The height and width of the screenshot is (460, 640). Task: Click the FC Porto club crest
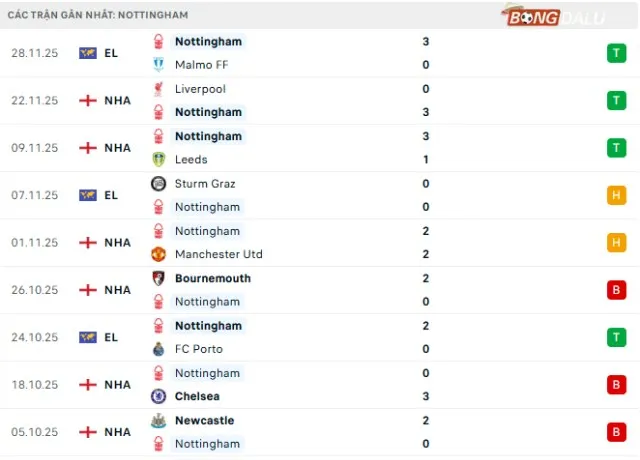coord(158,350)
